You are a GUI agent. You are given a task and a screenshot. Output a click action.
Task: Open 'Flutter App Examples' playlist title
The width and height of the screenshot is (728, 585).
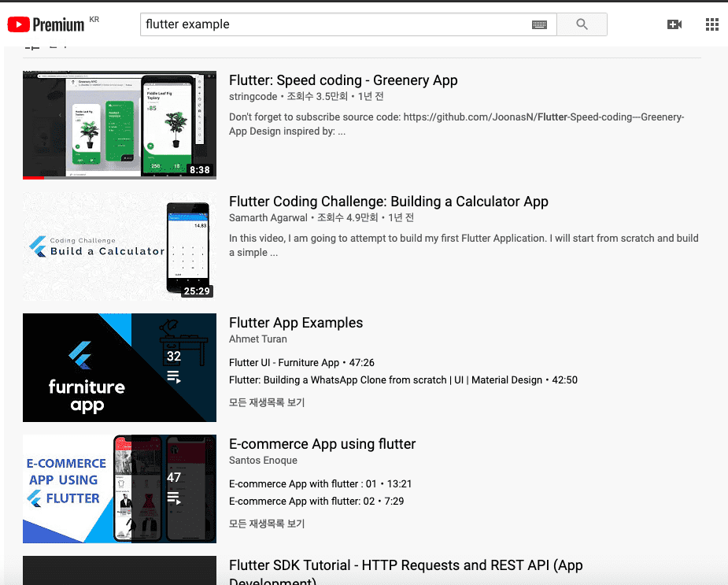(x=296, y=323)
